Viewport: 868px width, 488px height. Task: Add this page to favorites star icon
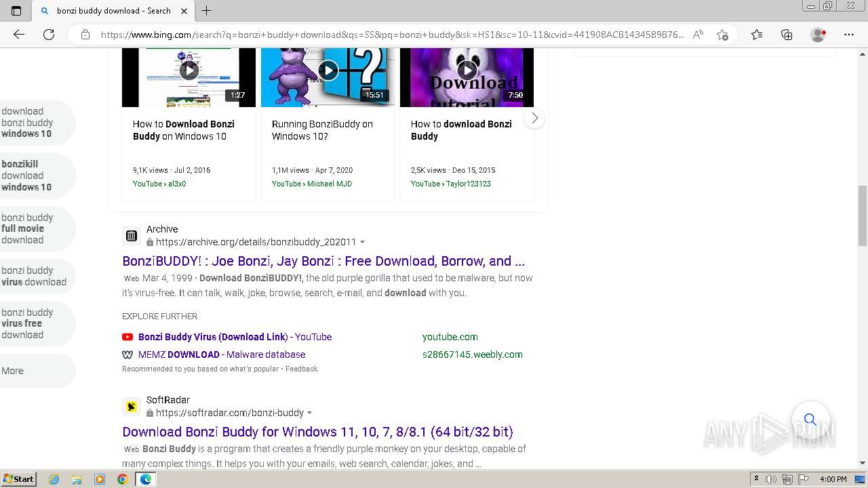coord(722,35)
